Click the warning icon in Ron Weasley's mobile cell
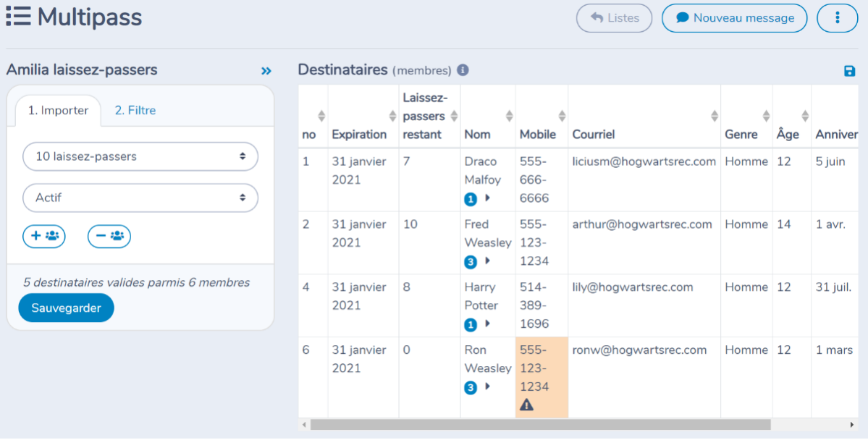Image resolution: width=868 pixels, height=440 pixels. tap(526, 405)
